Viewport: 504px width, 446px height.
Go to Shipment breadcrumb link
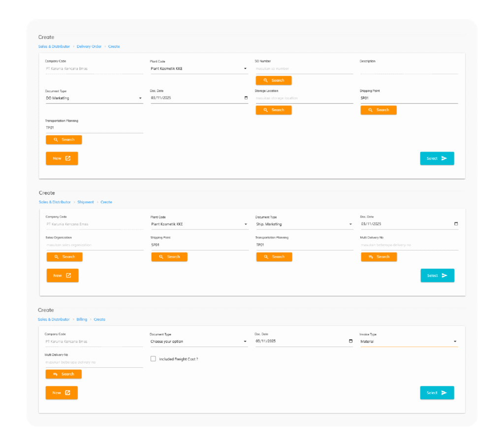(x=85, y=202)
